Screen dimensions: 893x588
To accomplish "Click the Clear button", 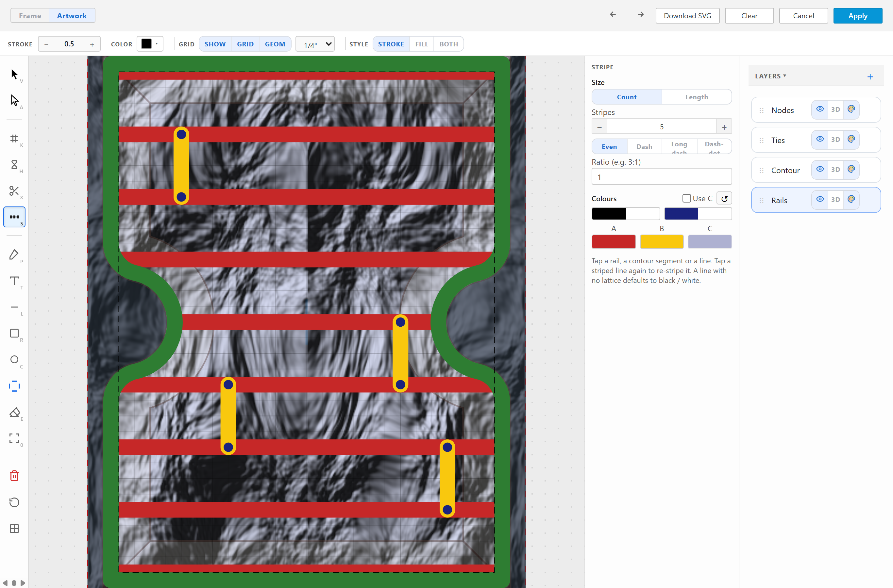I will 749,16.
